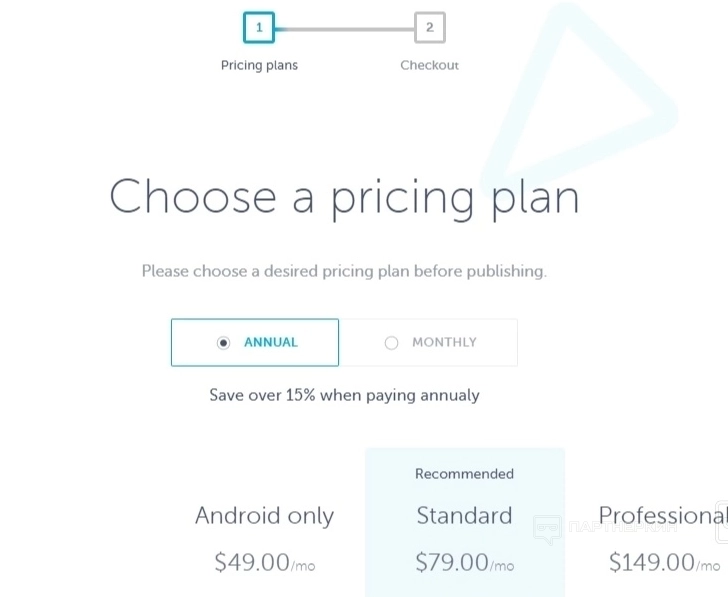Click the $79.00/mo price
The width and height of the screenshot is (728, 597).
(464, 562)
